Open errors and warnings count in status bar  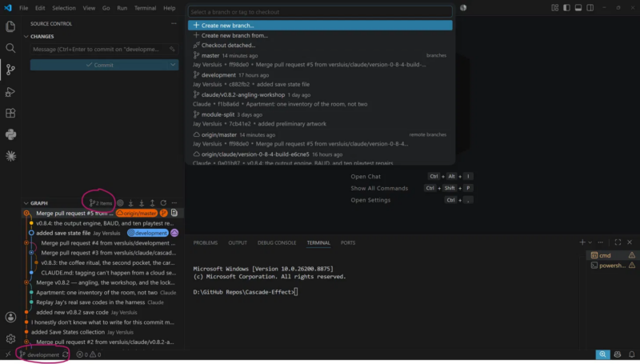pyautogui.click(x=89, y=354)
